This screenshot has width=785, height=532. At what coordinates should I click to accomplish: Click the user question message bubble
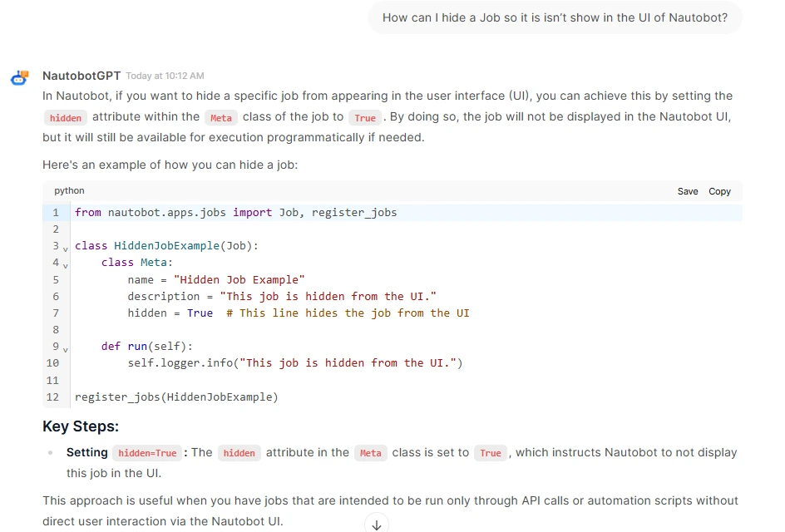click(x=555, y=17)
